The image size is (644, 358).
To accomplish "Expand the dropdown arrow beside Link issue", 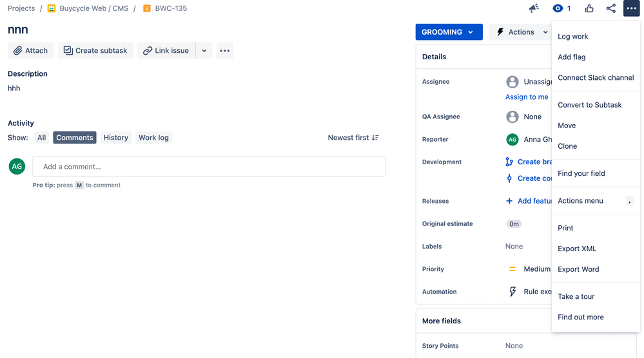I will tap(204, 50).
